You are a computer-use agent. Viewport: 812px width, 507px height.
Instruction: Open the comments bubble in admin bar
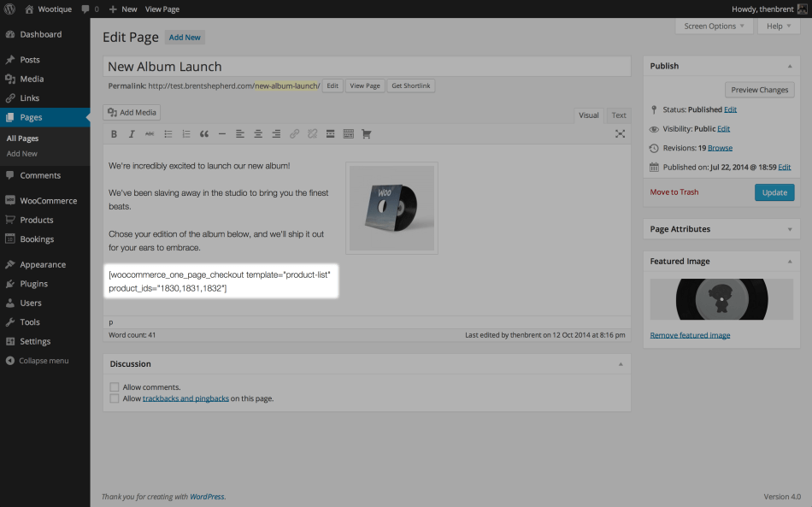[x=90, y=9]
